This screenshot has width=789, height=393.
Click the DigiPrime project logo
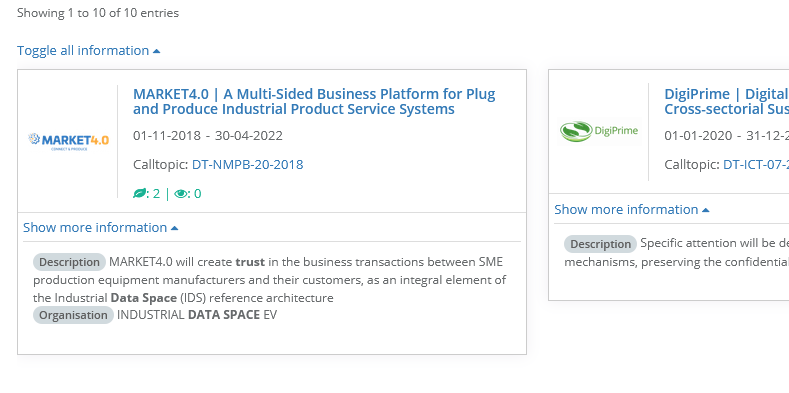[599, 131]
